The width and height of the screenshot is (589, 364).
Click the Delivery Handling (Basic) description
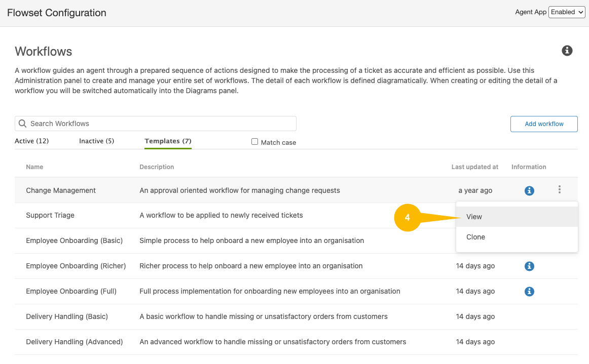pyautogui.click(x=263, y=317)
